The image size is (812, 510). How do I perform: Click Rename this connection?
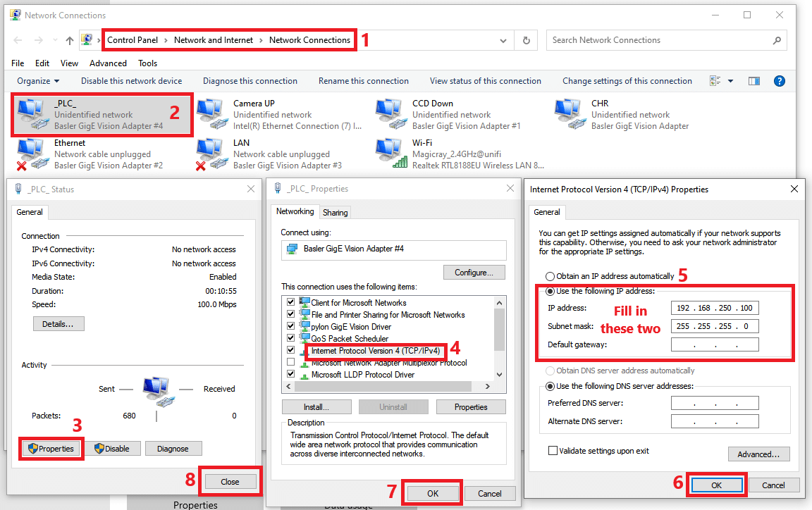[x=364, y=81]
